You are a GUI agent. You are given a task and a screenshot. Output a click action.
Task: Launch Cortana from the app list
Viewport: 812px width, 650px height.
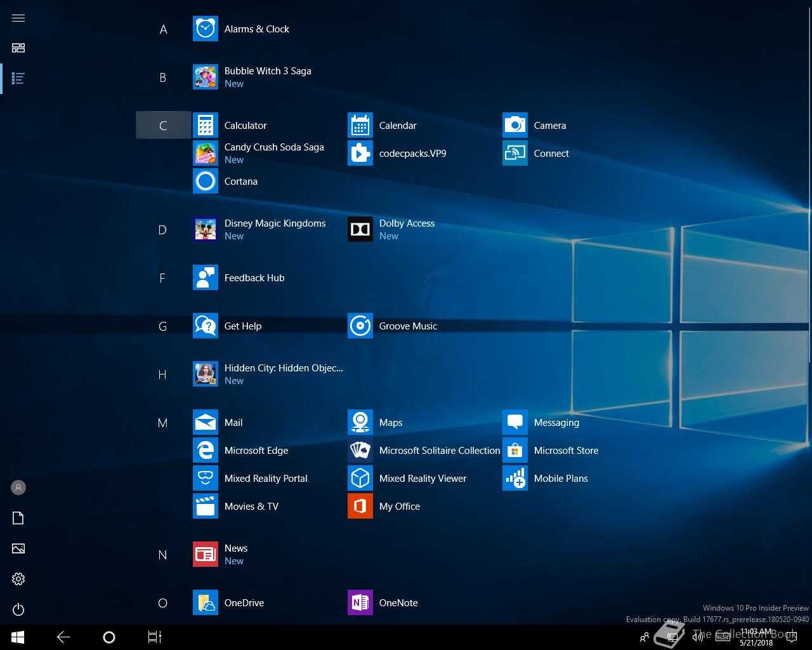(206, 182)
